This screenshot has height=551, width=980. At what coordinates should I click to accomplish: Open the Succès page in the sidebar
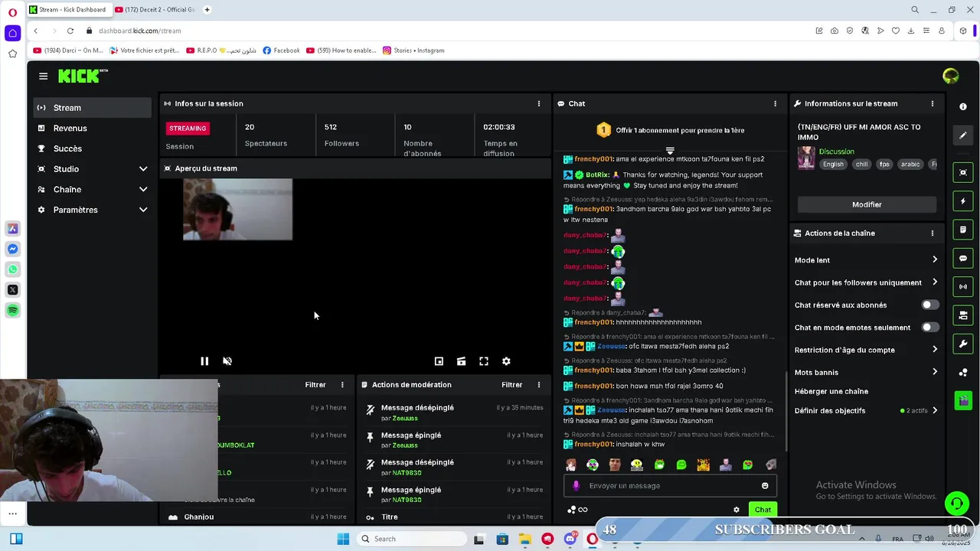[x=92, y=148]
